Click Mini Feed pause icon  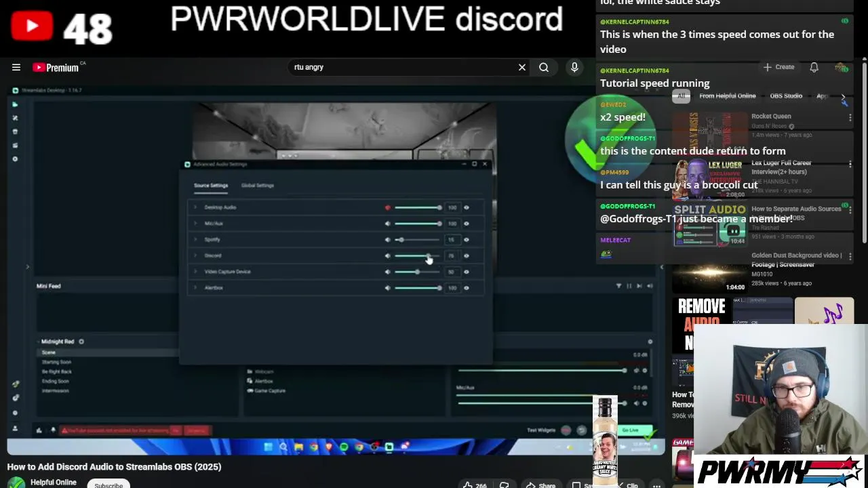point(629,286)
